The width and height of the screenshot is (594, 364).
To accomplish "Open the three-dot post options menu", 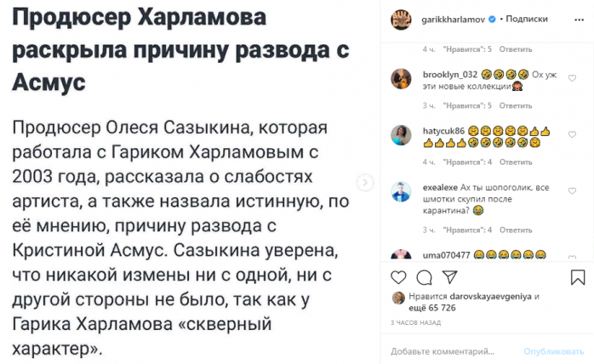I will tap(576, 18).
